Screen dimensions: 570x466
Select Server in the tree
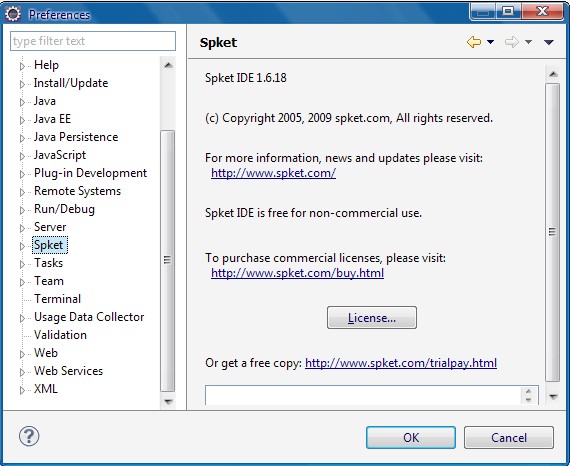pyautogui.click(x=50, y=227)
